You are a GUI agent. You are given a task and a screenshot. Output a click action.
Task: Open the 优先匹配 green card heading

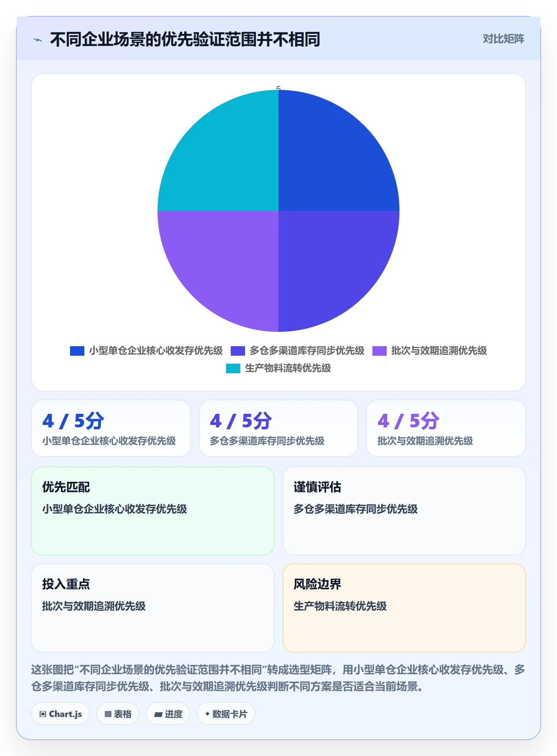click(x=66, y=487)
